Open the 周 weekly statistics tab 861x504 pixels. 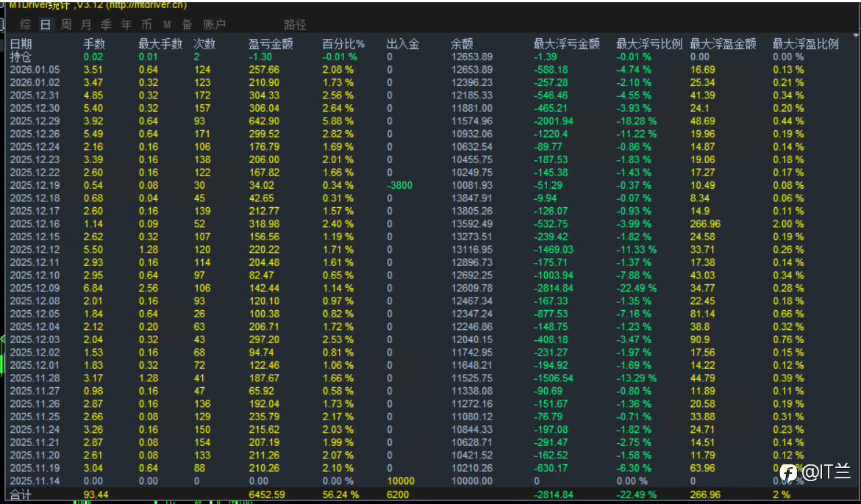pos(66,24)
